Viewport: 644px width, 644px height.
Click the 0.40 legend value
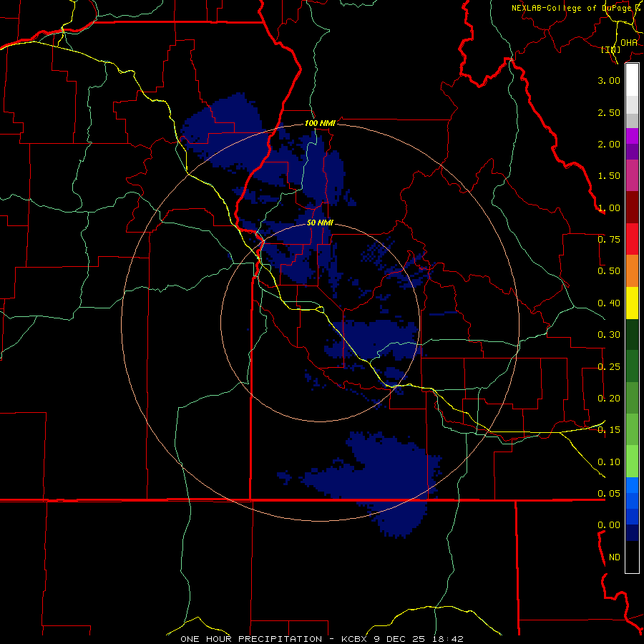(609, 303)
